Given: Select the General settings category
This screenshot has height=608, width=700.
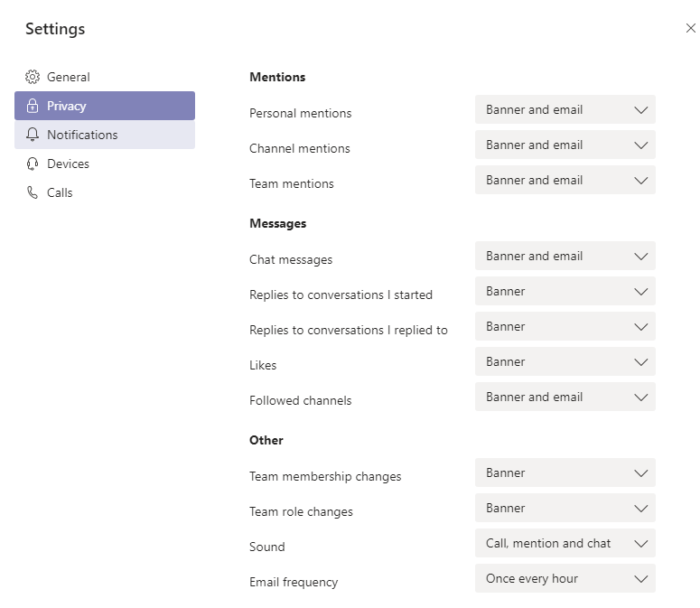Looking at the screenshot, I should [105, 77].
